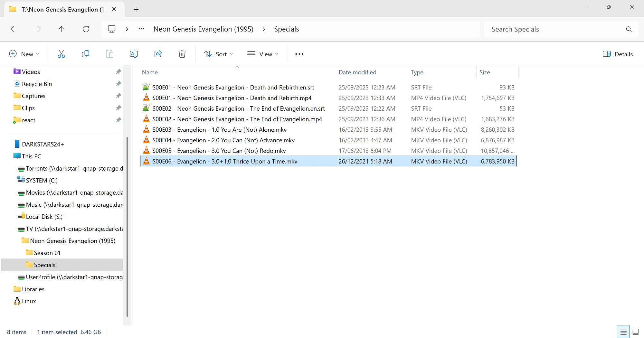Refresh the current folder
The width and height of the screenshot is (644, 338).
tap(86, 29)
